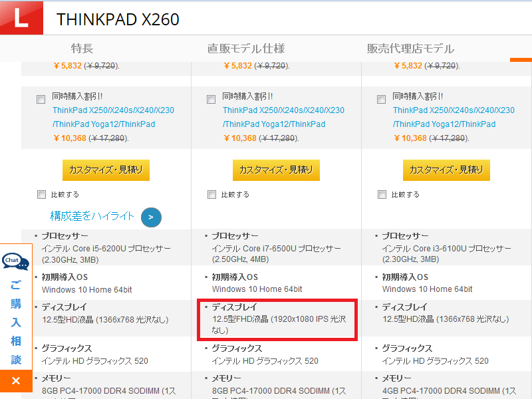
Task: Click first column 8GB PC4-17000 memory text
Action: click(109, 391)
